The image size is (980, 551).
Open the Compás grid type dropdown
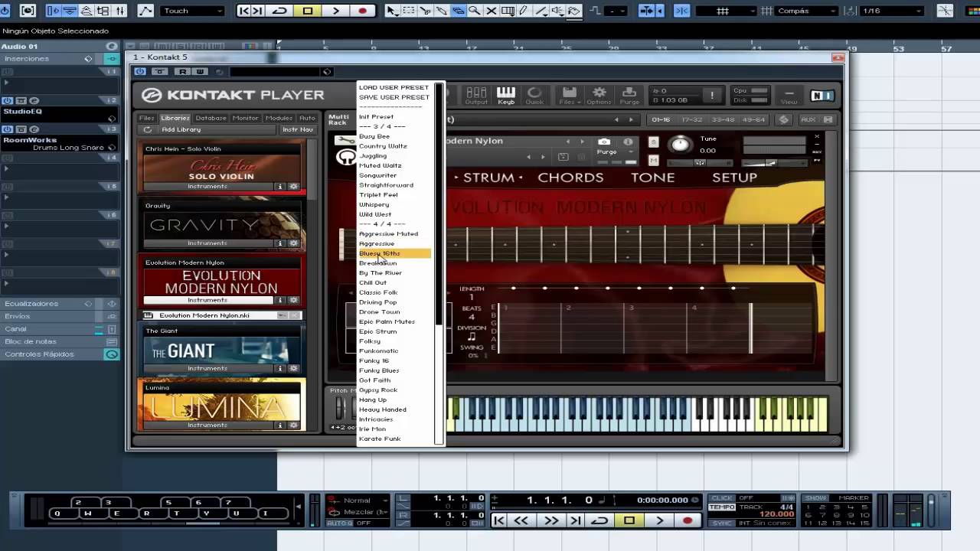[x=805, y=11]
